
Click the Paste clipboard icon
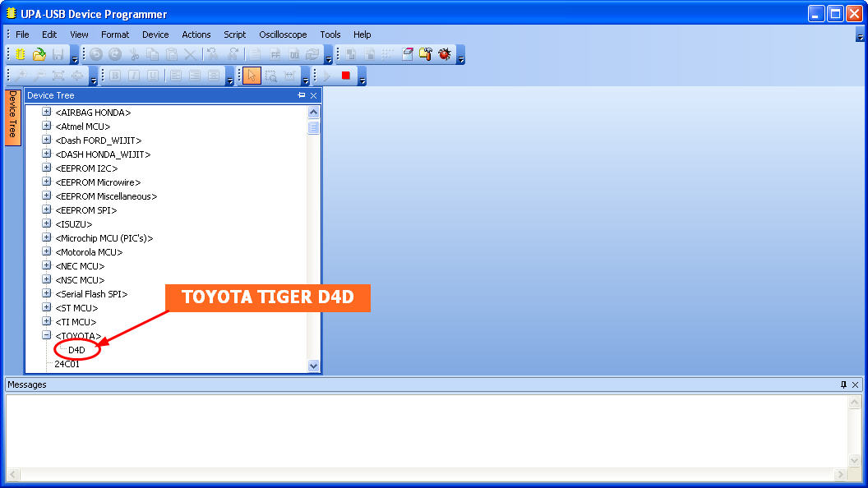(x=172, y=54)
